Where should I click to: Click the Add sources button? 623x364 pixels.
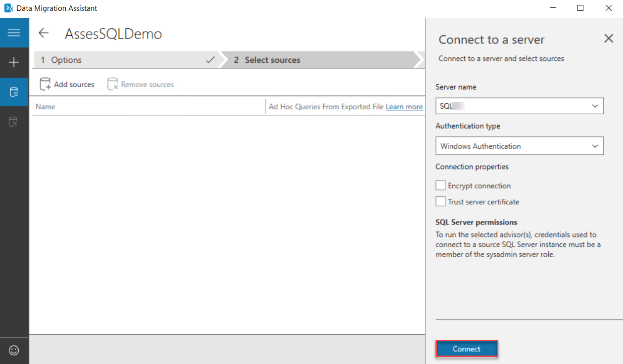pos(67,85)
